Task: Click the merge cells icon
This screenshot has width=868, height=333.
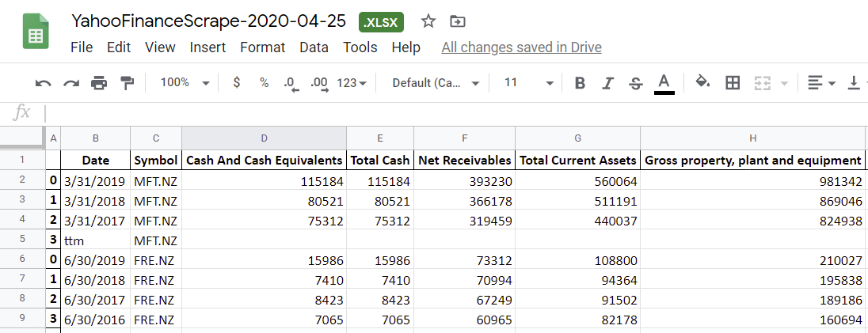Action: point(762,83)
